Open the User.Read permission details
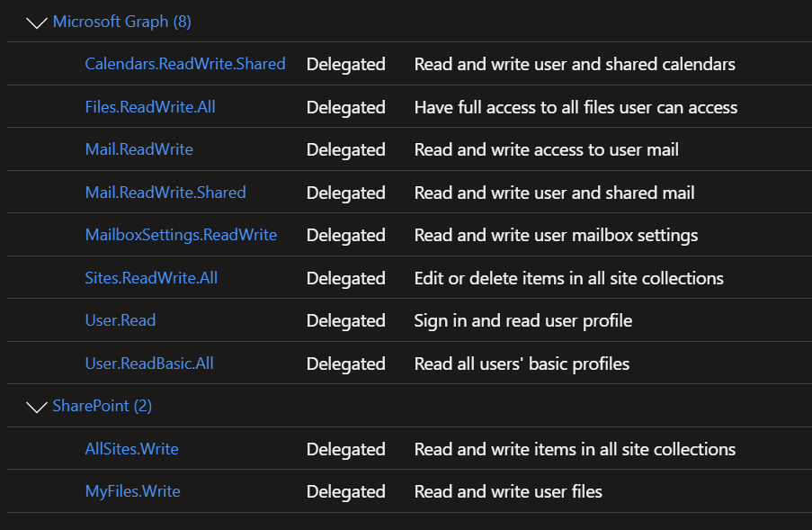 120,320
